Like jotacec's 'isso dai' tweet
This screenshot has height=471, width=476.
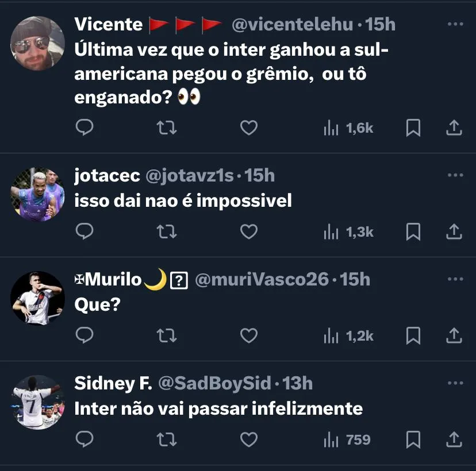[x=248, y=231]
